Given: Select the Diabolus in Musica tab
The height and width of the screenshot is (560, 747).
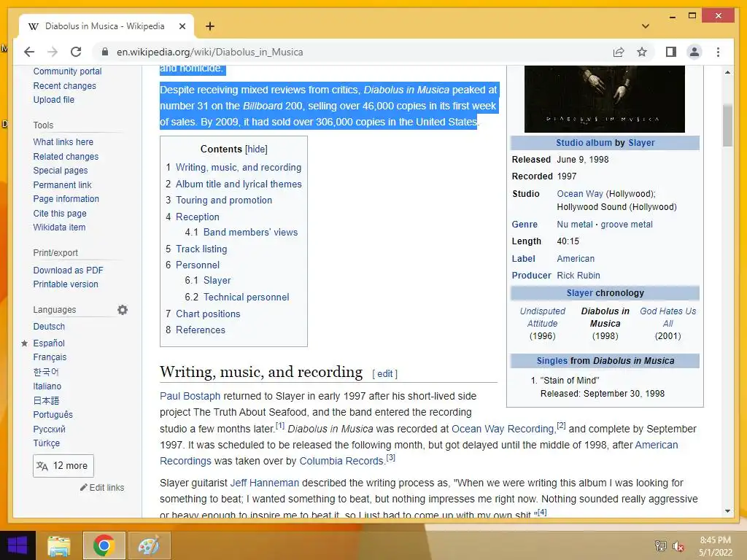Looking at the screenshot, I should 105,26.
